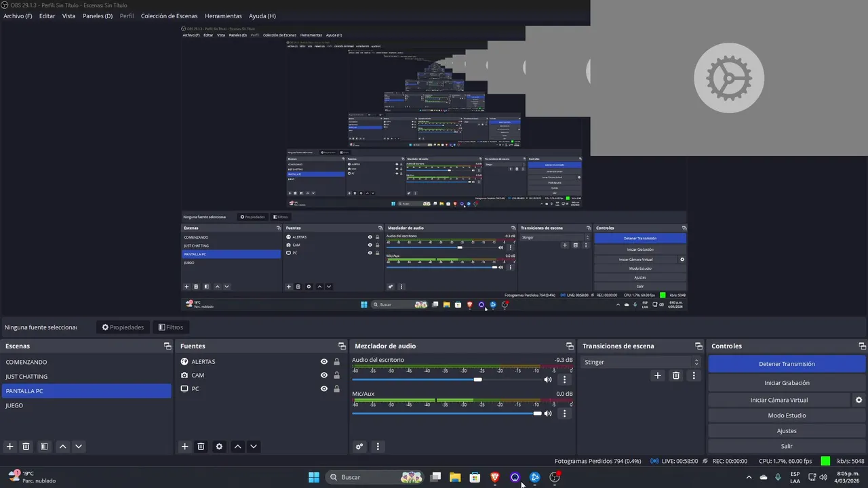Click Iniciar Grabación button
The image size is (868, 488).
787,383
